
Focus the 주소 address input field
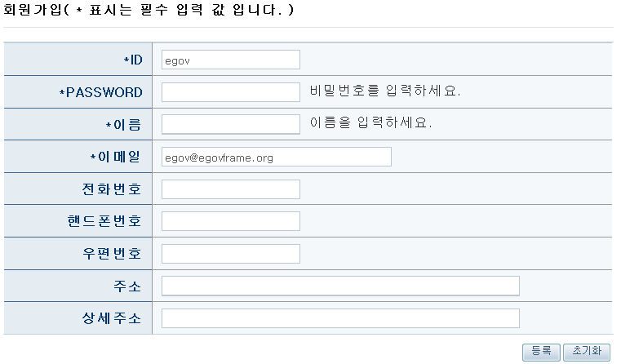[x=340, y=286]
